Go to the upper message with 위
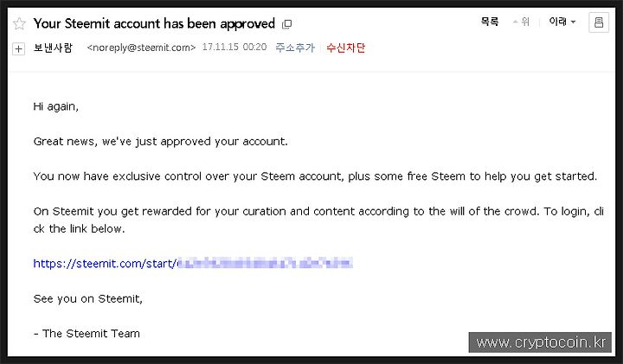Image resolution: width=623 pixels, height=364 pixels. [x=522, y=22]
